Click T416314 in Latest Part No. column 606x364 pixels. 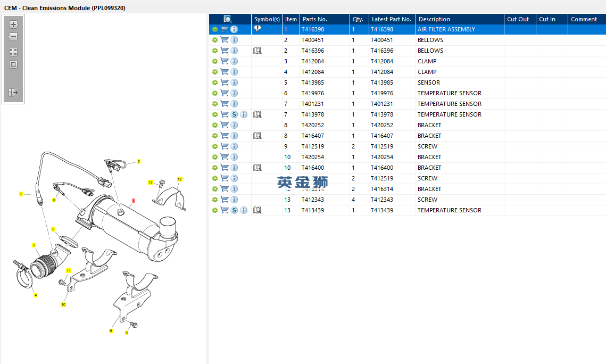coord(382,189)
